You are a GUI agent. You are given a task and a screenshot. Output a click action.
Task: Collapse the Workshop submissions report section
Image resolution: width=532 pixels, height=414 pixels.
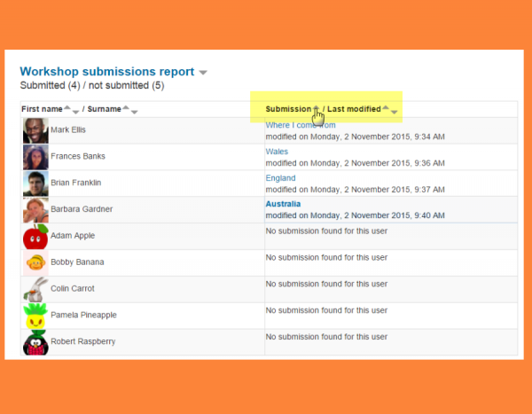pos(203,72)
